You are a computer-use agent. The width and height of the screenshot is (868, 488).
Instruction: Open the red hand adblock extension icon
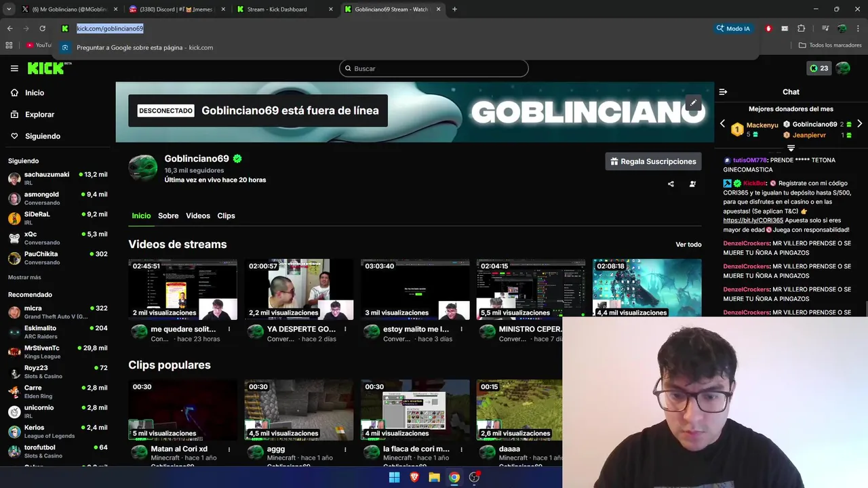click(x=768, y=28)
